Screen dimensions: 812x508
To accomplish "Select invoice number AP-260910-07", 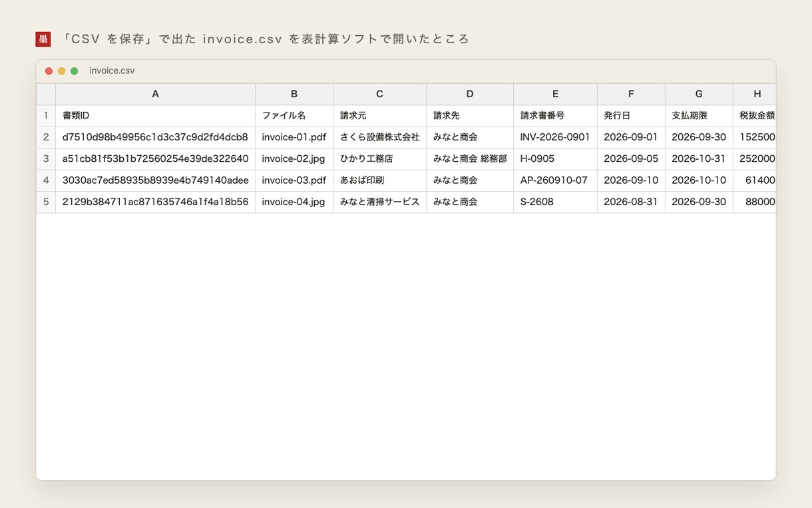I will pyautogui.click(x=555, y=180).
